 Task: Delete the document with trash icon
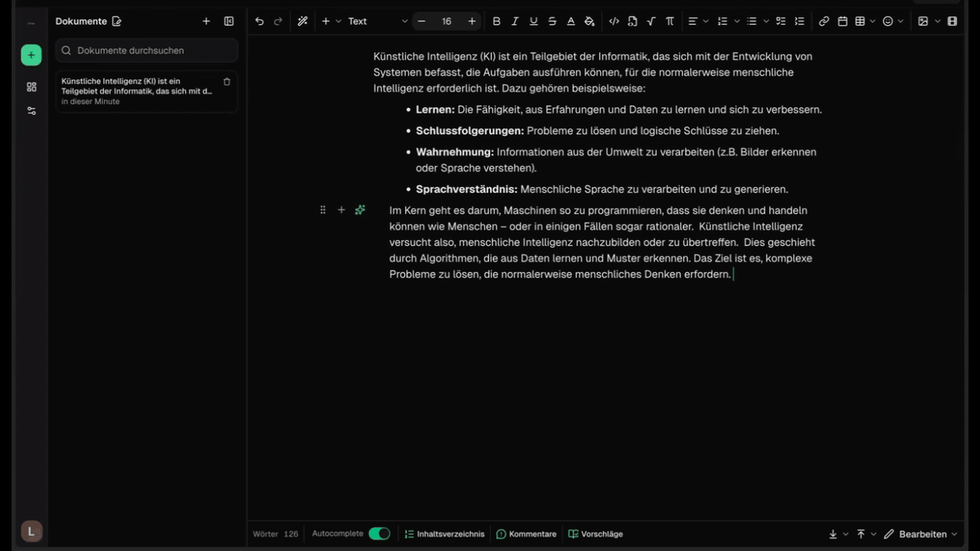click(x=227, y=82)
